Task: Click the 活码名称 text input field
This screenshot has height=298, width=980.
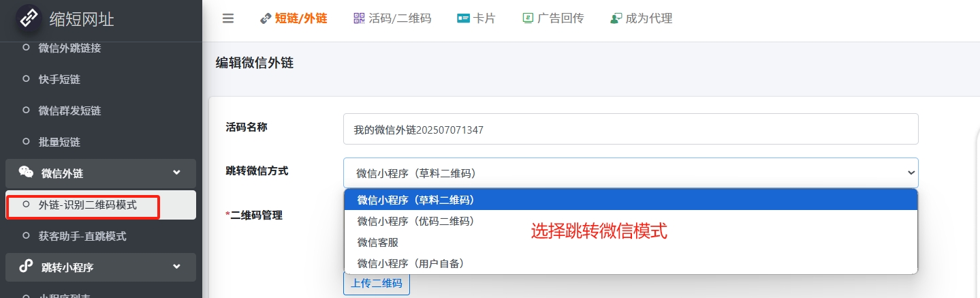Action: pos(631,129)
